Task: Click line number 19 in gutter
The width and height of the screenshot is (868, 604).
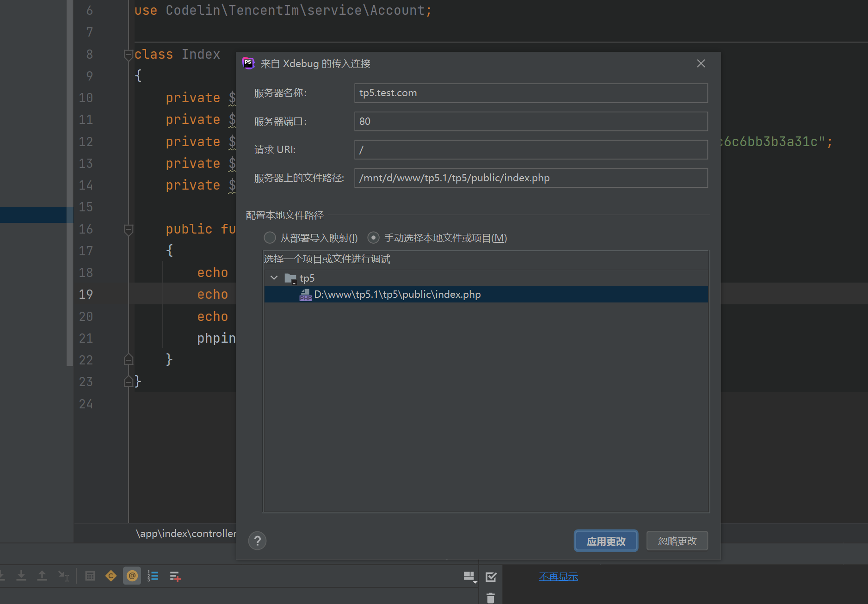Action: [x=86, y=294]
